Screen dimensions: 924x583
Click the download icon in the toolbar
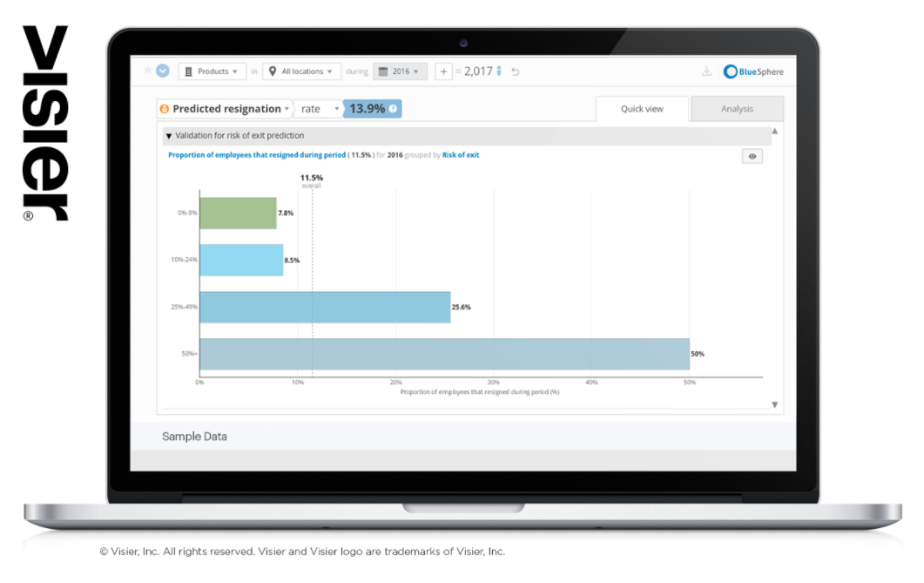[706, 71]
